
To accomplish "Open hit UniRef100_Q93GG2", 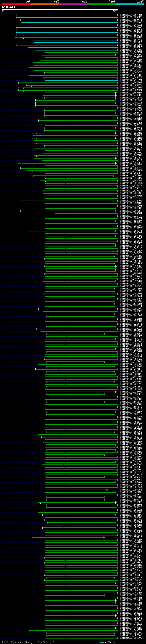I will coord(131,618).
